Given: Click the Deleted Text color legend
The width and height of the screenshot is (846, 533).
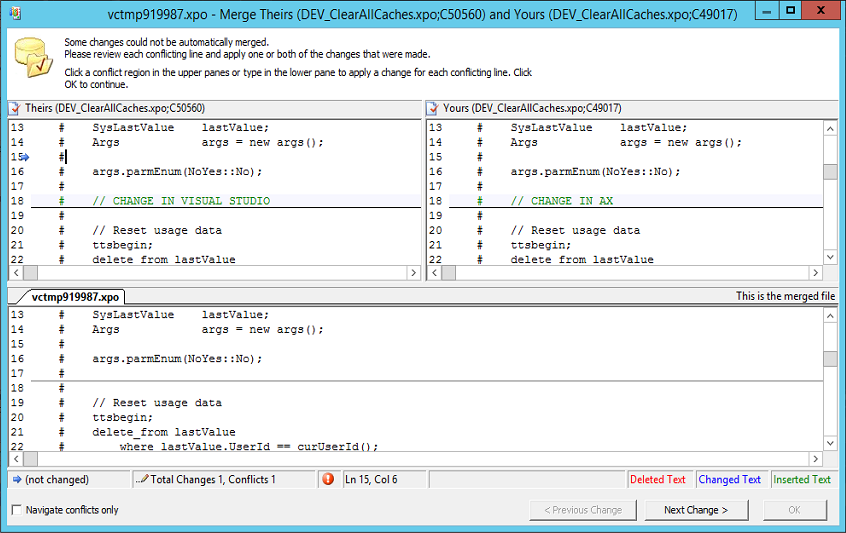Looking at the screenshot, I should (x=658, y=480).
